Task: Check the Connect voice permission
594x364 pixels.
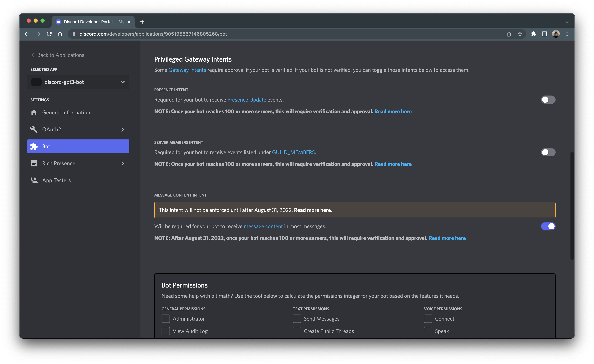Action: [428, 319]
